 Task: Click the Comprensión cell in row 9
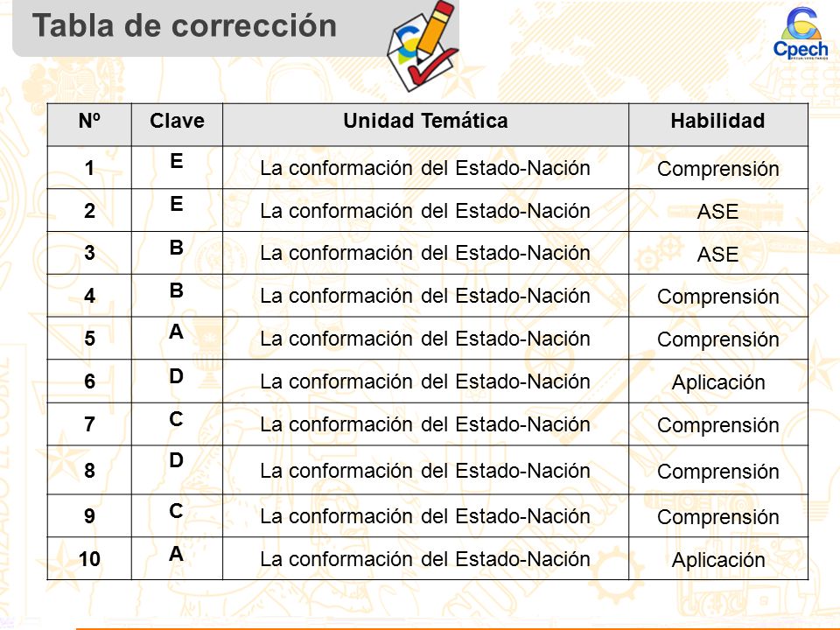pos(717,516)
